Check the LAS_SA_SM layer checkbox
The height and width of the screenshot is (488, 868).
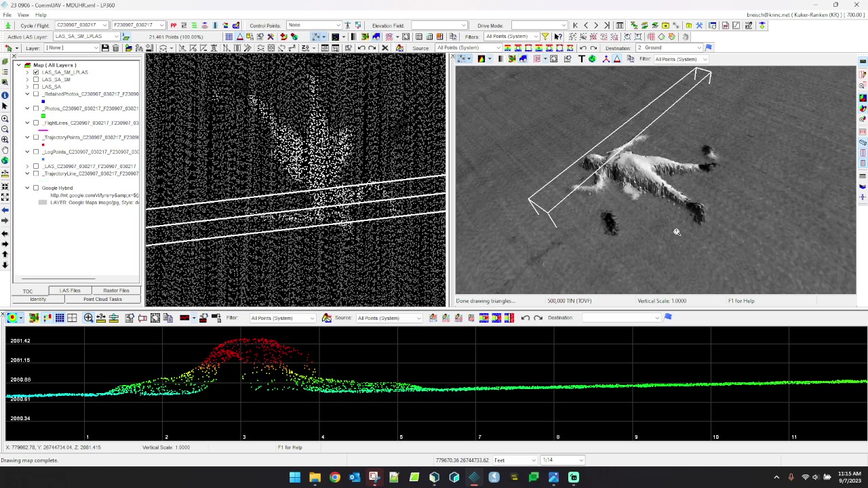coord(36,80)
